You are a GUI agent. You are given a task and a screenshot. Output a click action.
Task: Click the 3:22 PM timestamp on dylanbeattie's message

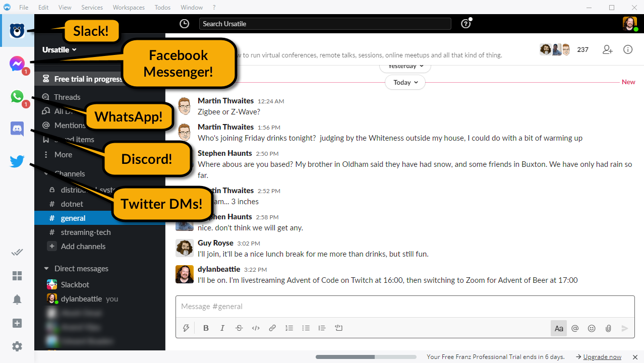(255, 270)
